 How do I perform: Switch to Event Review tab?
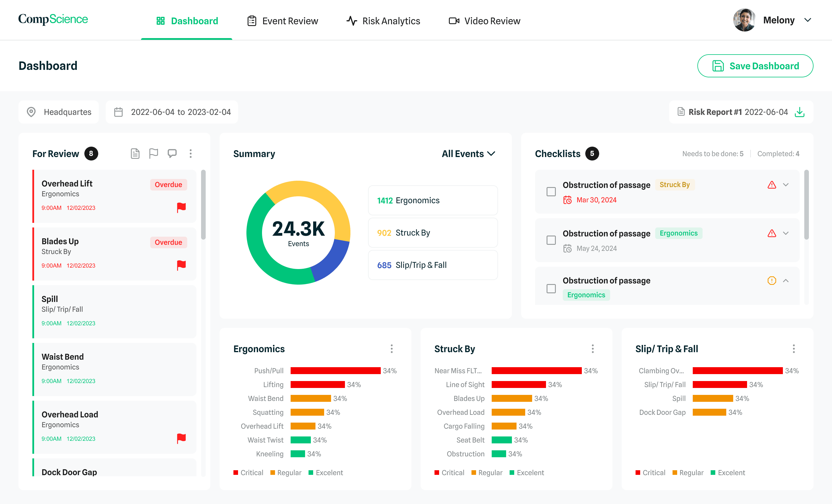click(283, 21)
